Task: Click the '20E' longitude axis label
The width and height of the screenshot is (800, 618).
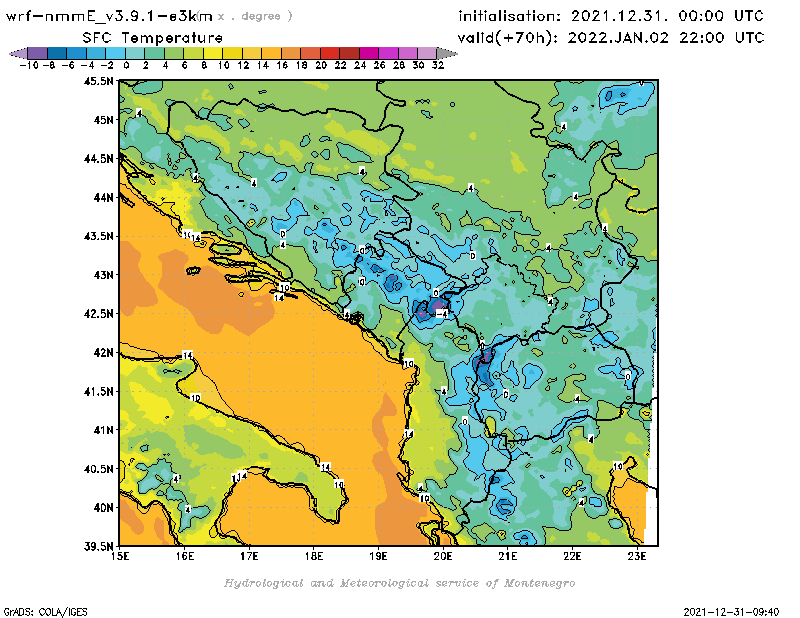Action: click(x=443, y=556)
